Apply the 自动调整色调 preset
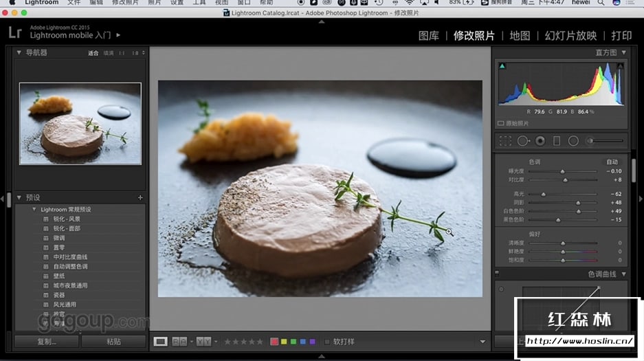 tap(70, 267)
